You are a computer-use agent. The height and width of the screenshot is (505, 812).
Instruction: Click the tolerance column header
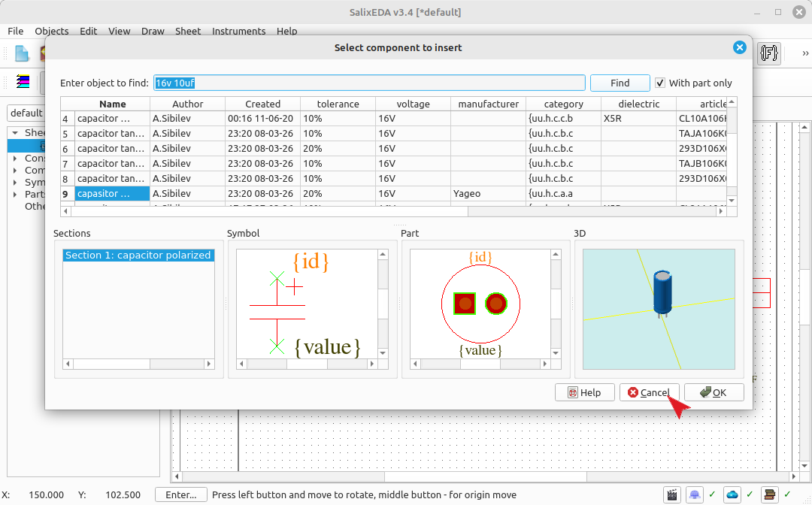click(x=338, y=104)
